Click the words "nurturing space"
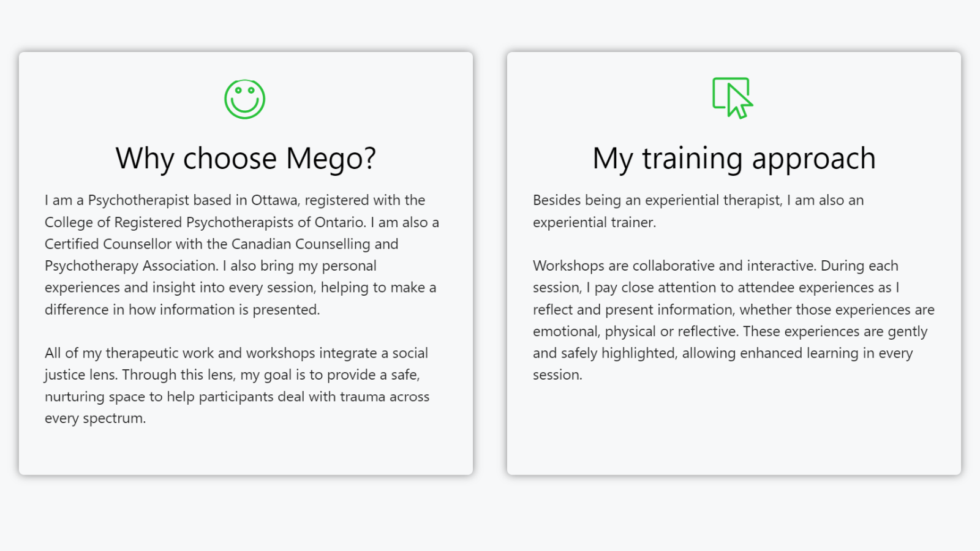The width and height of the screenshot is (980, 551). point(95,397)
